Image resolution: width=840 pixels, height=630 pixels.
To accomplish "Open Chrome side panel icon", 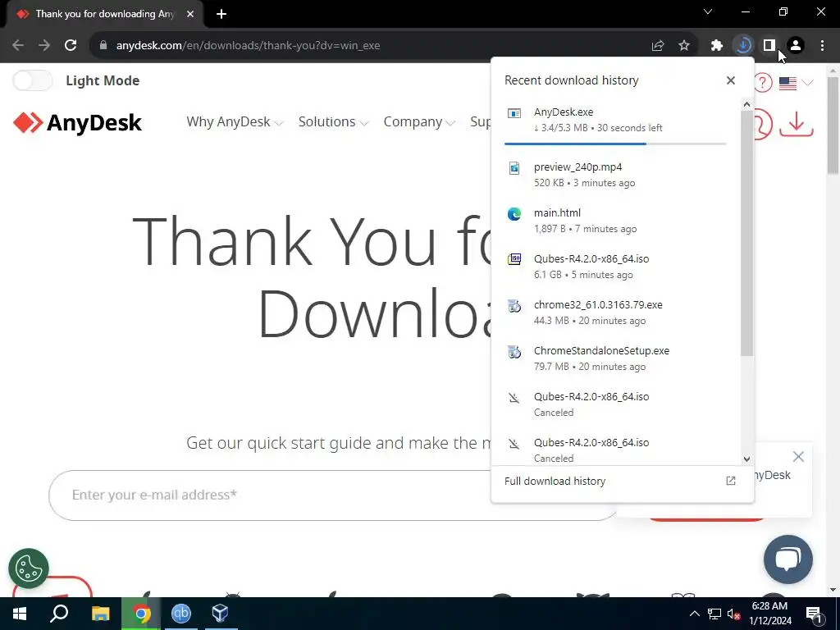I will [x=769, y=46].
